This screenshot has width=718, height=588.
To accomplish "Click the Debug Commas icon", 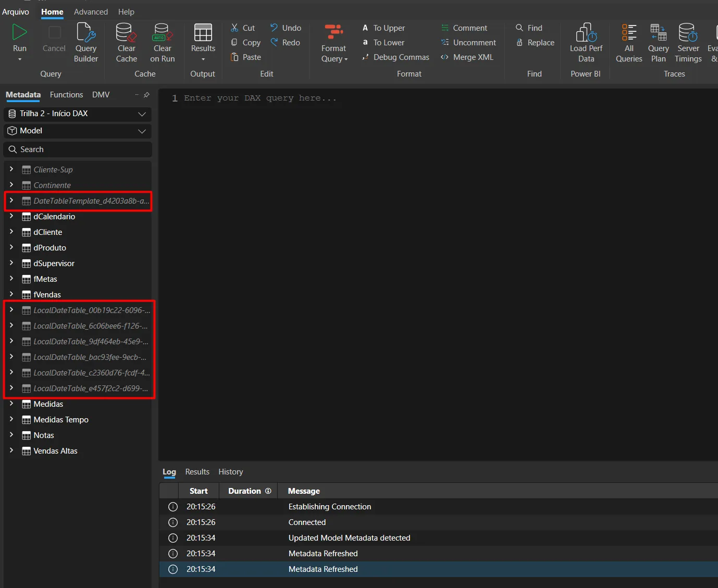I will 365,57.
